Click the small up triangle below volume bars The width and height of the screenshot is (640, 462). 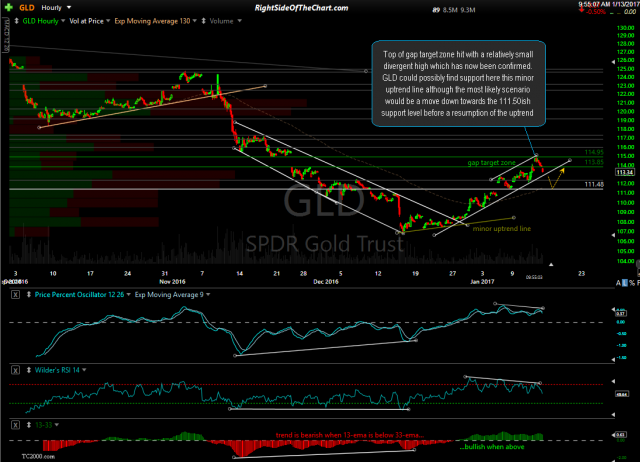(551, 264)
